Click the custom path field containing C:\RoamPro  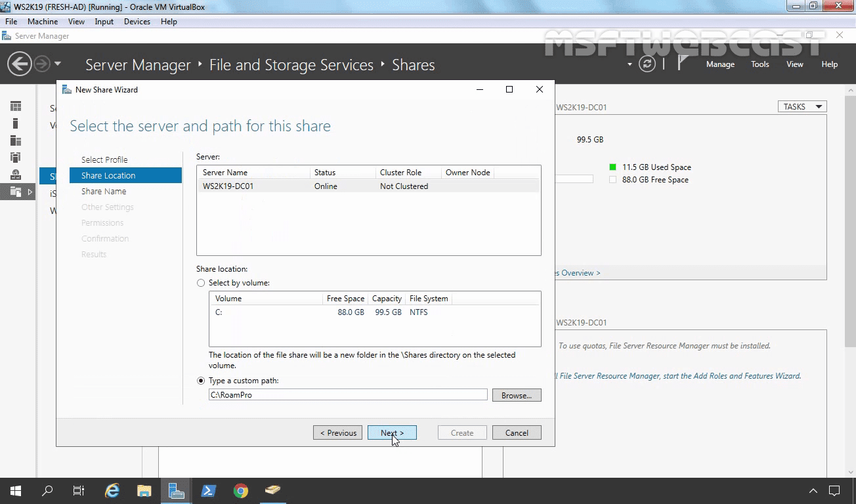348,395
